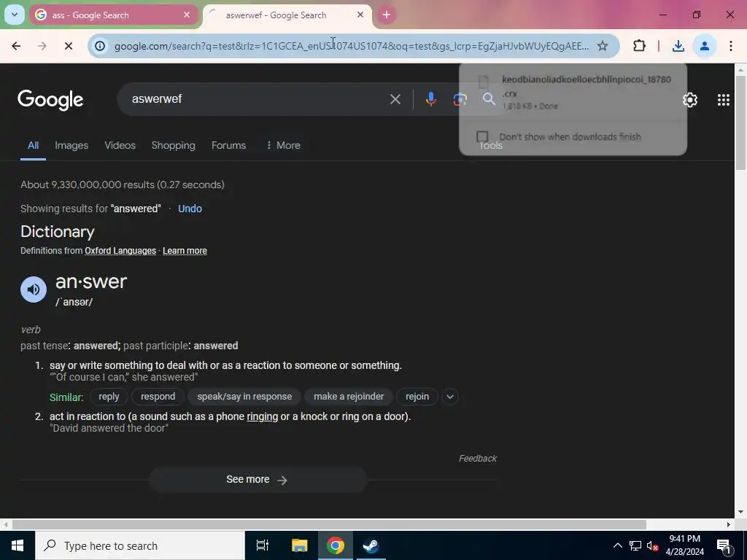The height and width of the screenshot is (560, 747).
Task: Undo the 'answered' spelling correction
Action: 190,209
